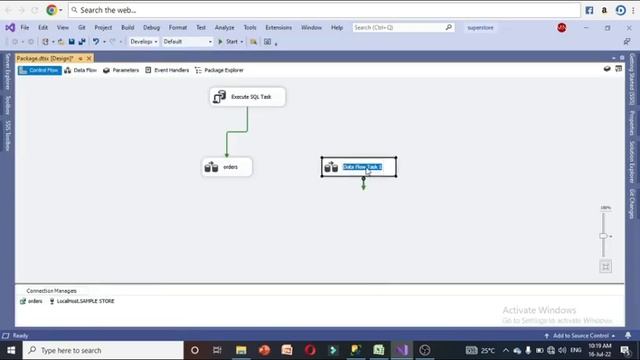
Task: Click the Redo arrow icon
Action: tap(113, 42)
